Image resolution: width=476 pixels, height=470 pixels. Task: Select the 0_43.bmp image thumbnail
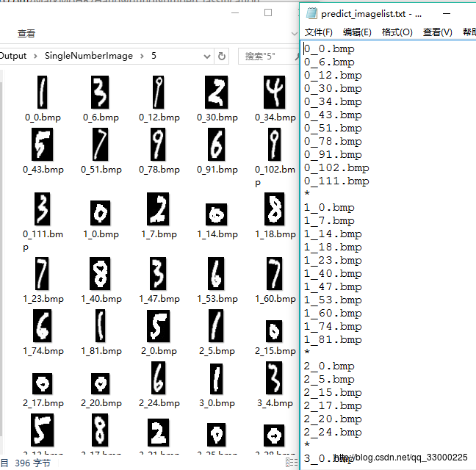42,145
